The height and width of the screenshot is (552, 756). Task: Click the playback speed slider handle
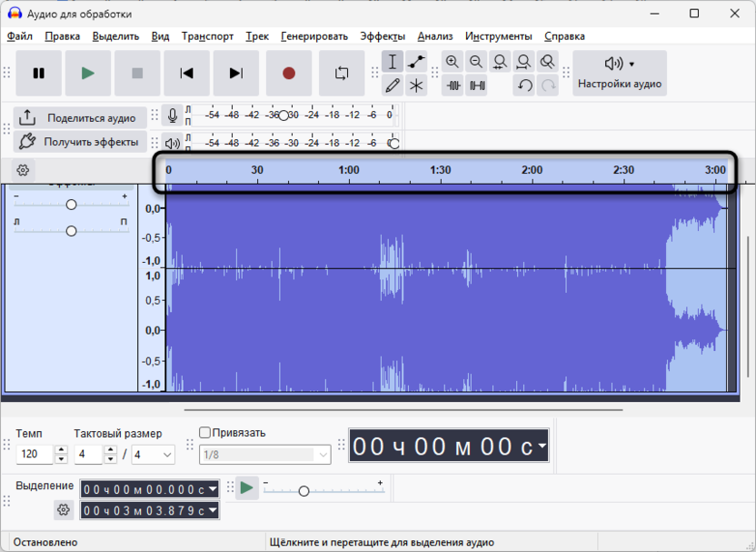coord(304,489)
